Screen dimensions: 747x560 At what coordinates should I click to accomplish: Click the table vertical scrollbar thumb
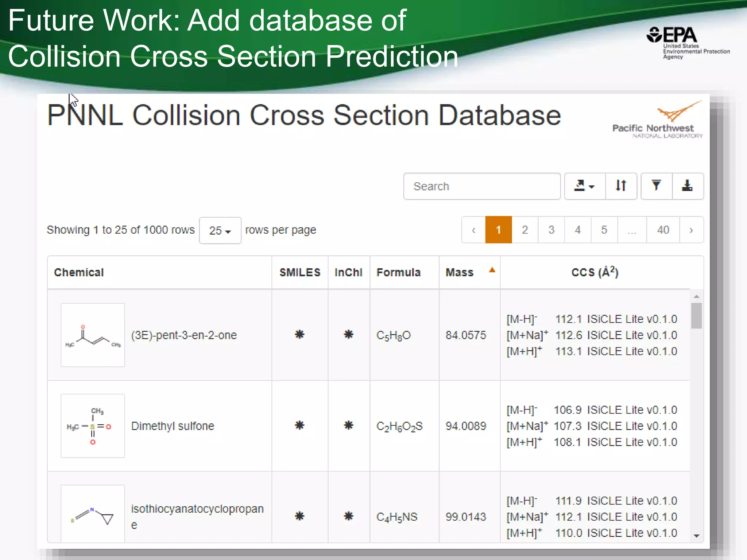(696, 316)
